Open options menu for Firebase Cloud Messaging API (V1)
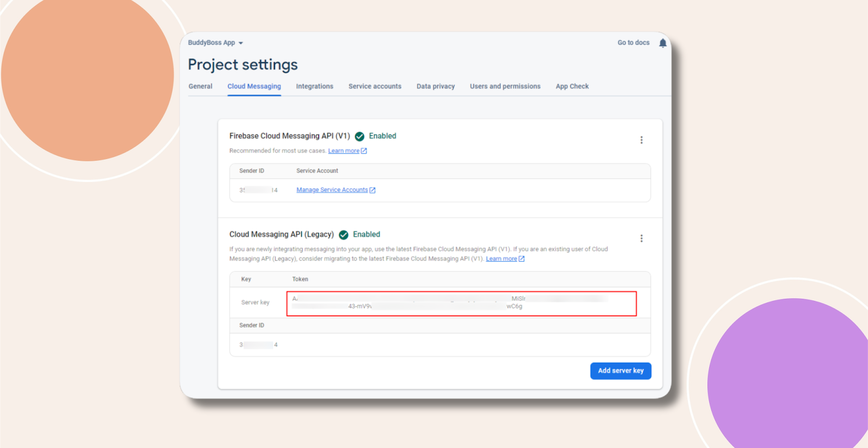The image size is (868, 448). point(641,140)
